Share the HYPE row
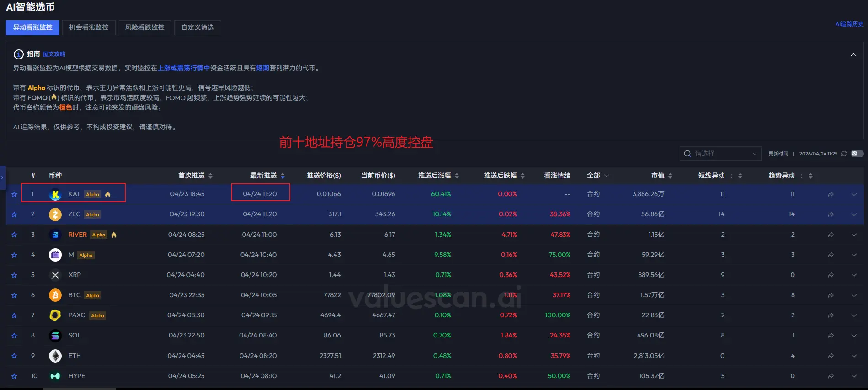The image size is (868, 390). (831, 376)
